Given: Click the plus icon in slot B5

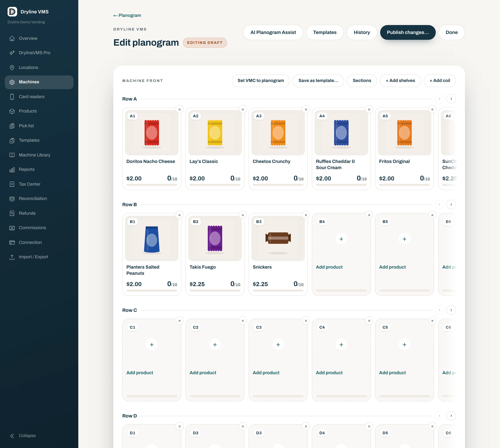Looking at the screenshot, I should coord(404,239).
